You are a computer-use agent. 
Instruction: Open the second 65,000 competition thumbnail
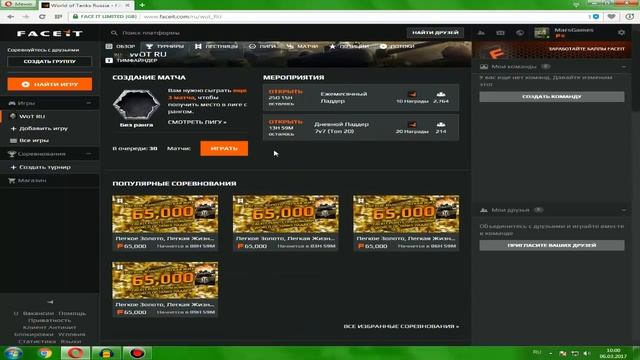click(286, 214)
